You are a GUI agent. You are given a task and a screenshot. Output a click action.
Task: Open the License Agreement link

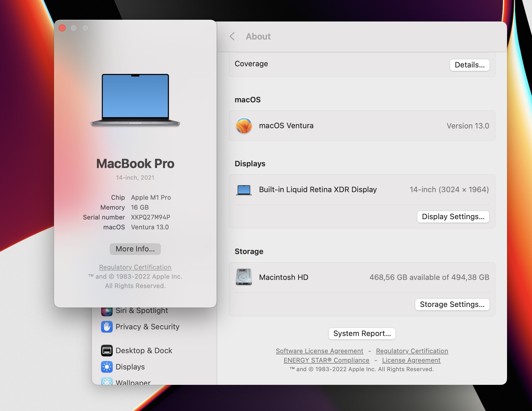click(411, 360)
